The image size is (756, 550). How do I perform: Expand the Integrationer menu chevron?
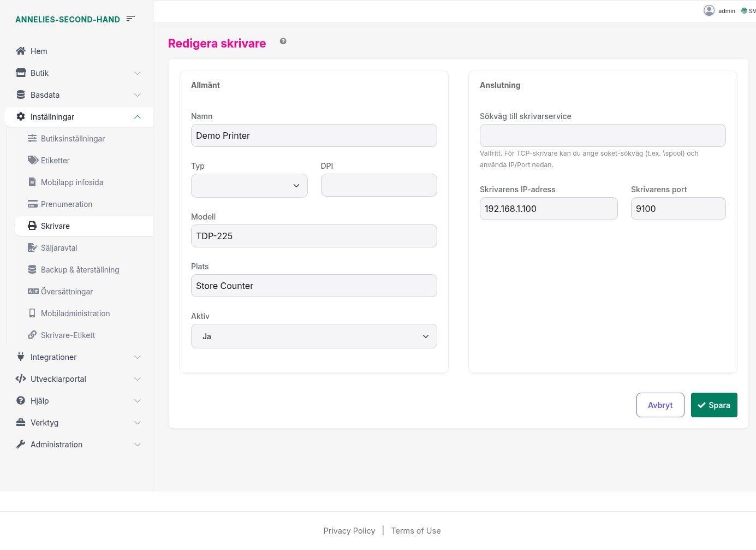point(138,357)
